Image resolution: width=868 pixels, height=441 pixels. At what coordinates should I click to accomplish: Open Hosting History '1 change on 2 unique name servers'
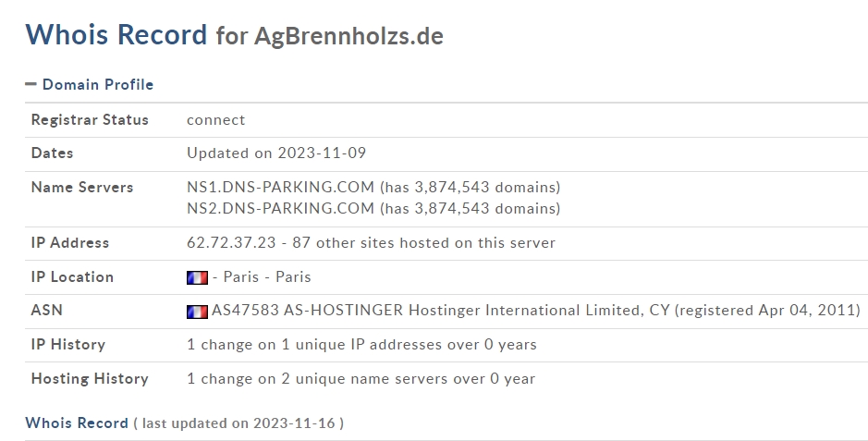pos(361,378)
